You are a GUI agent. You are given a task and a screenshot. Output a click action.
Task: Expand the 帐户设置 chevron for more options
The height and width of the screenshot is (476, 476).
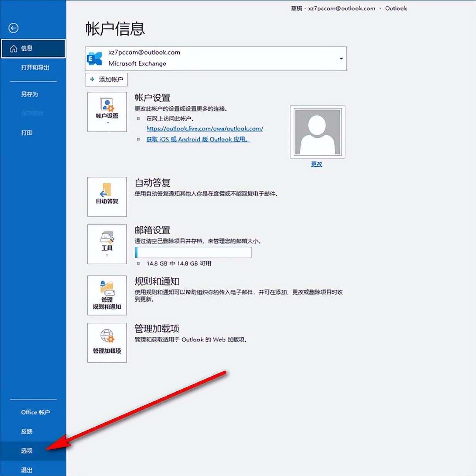click(x=107, y=123)
